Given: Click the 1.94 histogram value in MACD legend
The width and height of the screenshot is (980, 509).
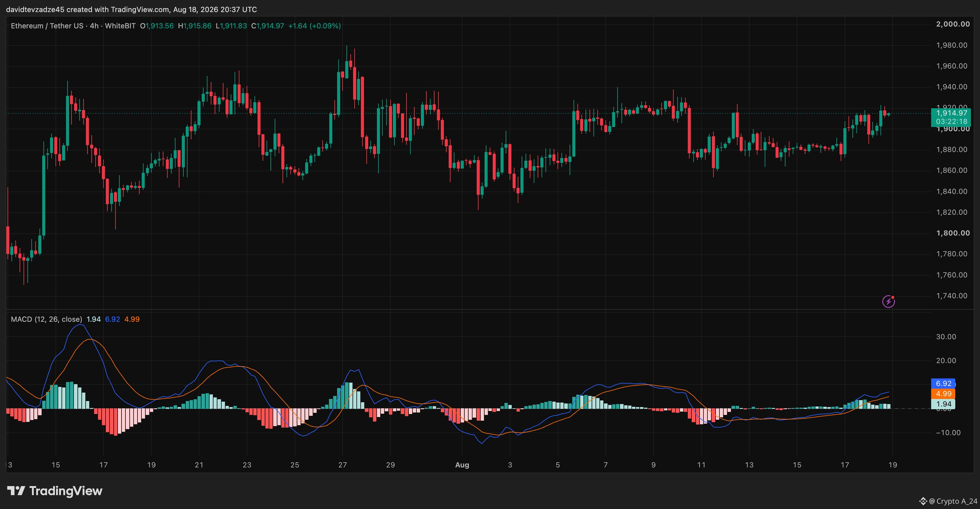Looking at the screenshot, I should 93,319.
